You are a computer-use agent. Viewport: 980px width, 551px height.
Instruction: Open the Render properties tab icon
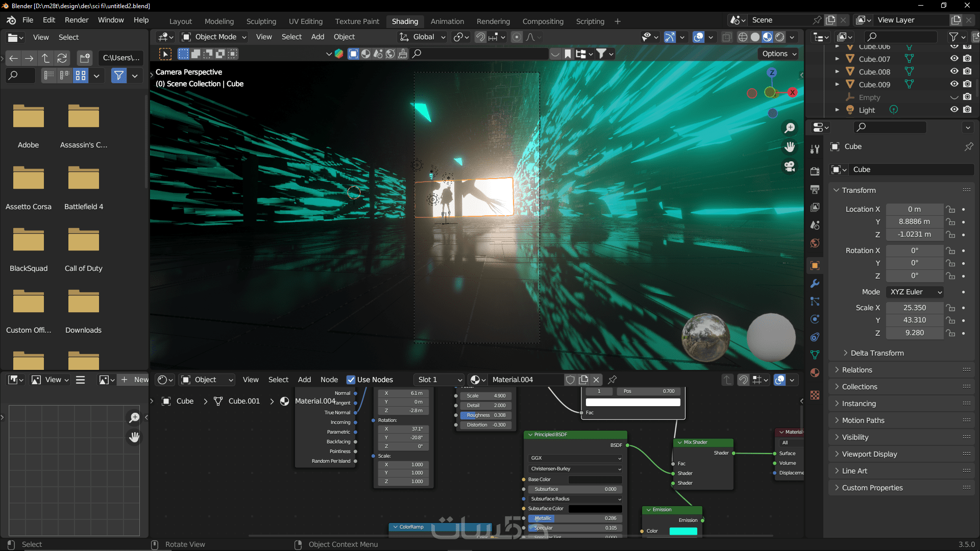coord(815,171)
